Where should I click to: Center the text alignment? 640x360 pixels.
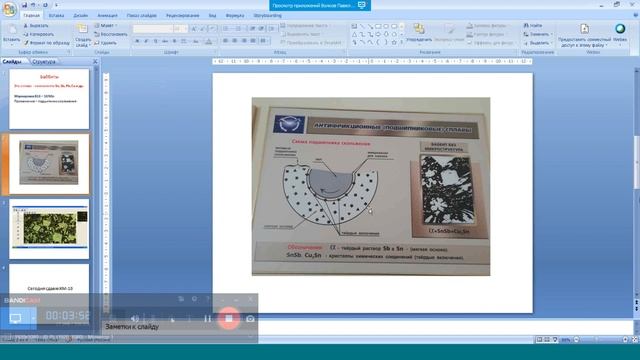click(x=235, y=41)
